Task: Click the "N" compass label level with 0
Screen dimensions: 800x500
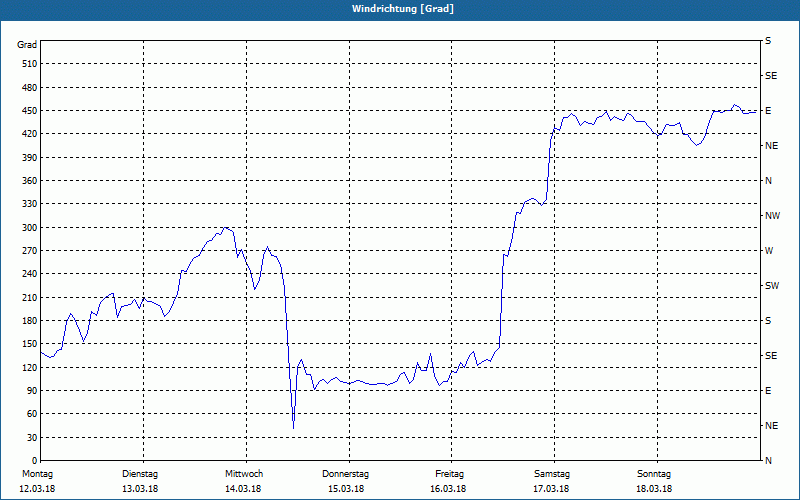Action: click(768, 461)
